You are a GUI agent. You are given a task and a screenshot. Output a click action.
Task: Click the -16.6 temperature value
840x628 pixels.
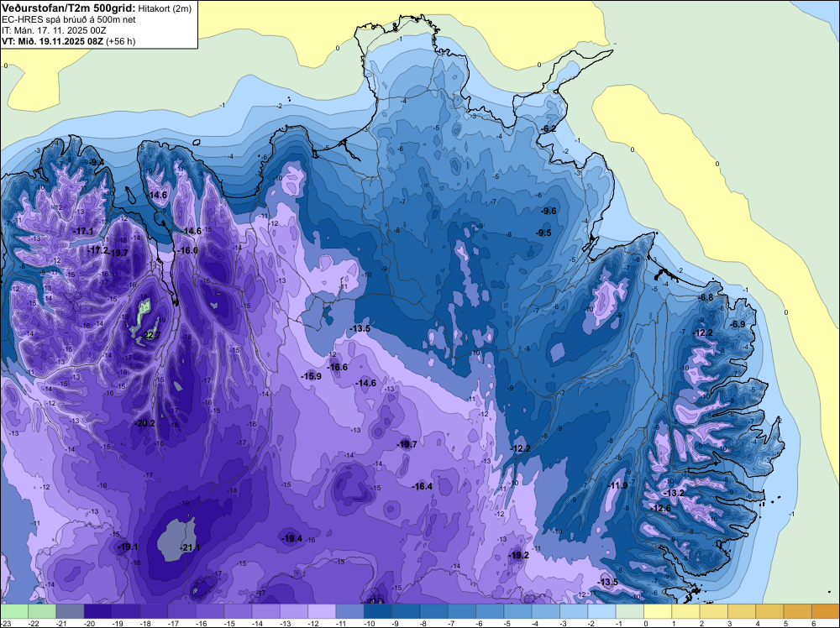(x=338, y=367)
